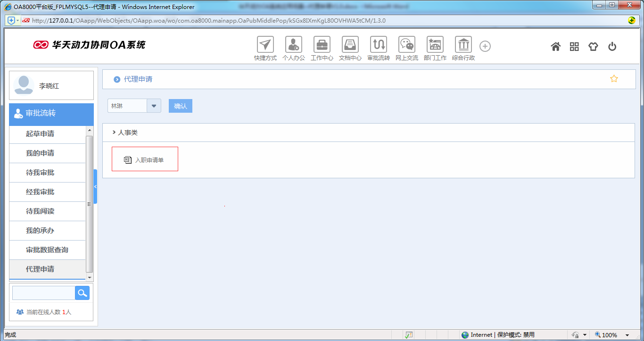Click the sidebar search input field
Screen dimensions: 644x341
click(x=43, y=293)
